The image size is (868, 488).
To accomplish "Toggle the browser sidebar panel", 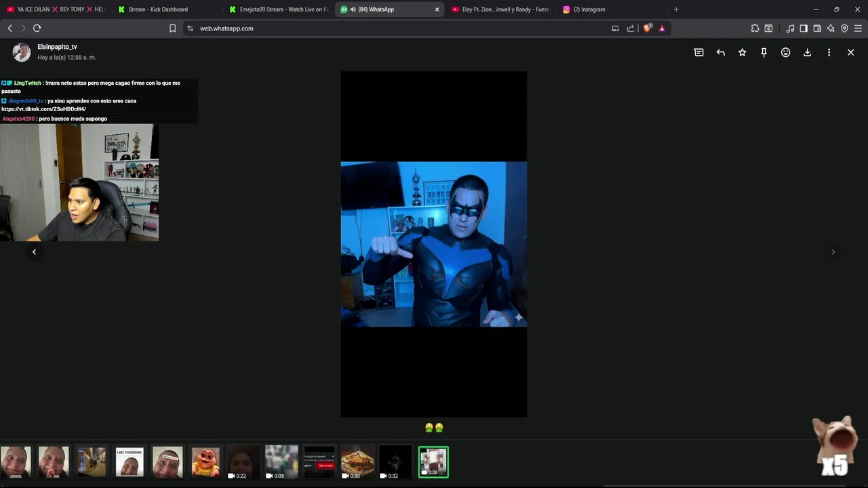I will pos(804,28).
